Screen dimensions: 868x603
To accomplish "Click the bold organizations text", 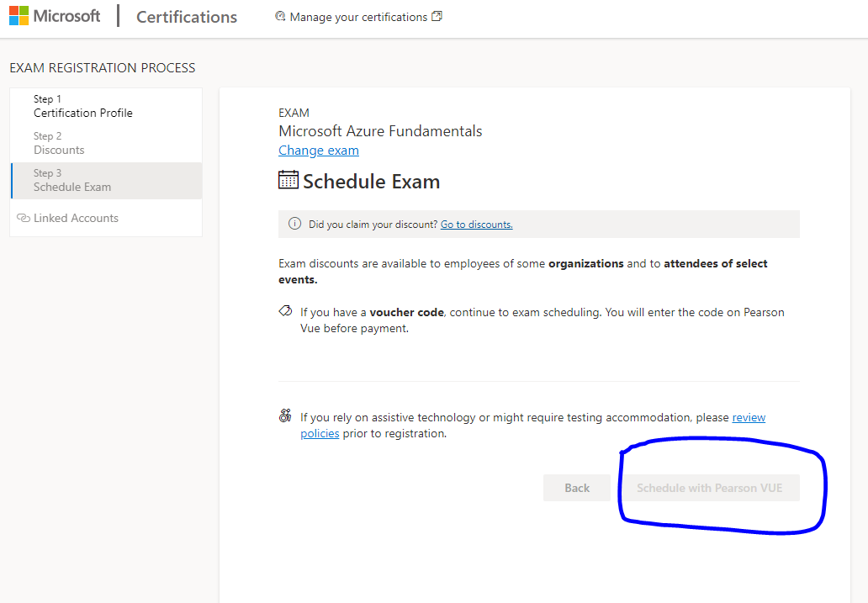I will point(585,263).
